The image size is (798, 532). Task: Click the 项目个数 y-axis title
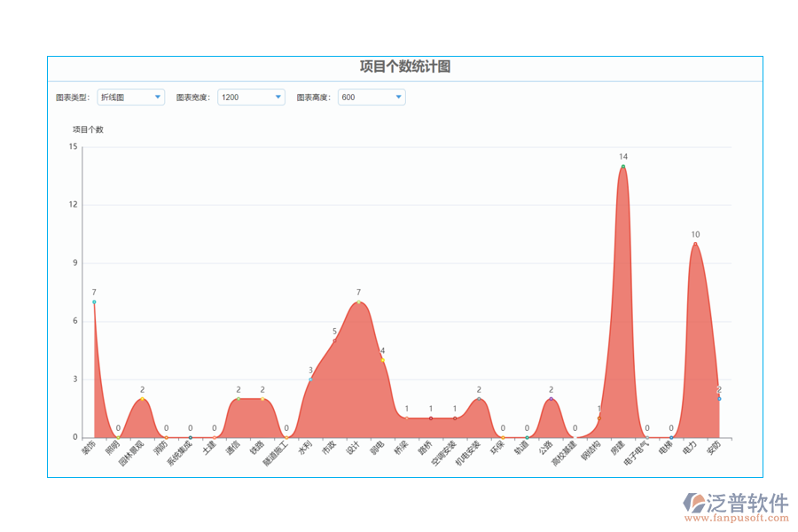pos(88,129)
